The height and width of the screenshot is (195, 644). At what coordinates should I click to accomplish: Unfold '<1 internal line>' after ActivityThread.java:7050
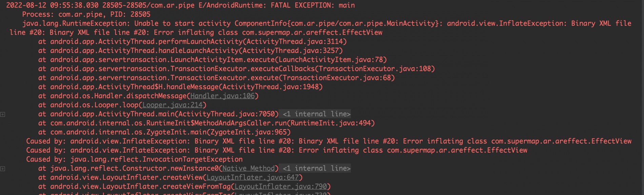tap(317, 114)
